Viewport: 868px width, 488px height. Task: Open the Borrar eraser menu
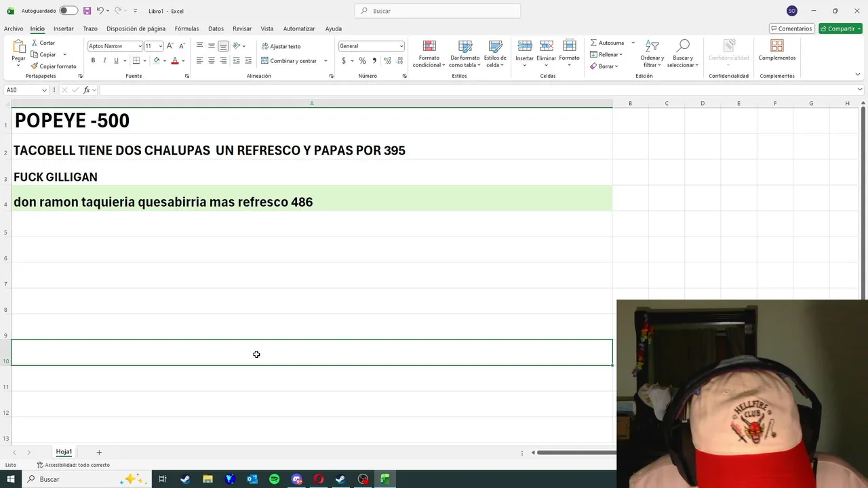[604, 66]
